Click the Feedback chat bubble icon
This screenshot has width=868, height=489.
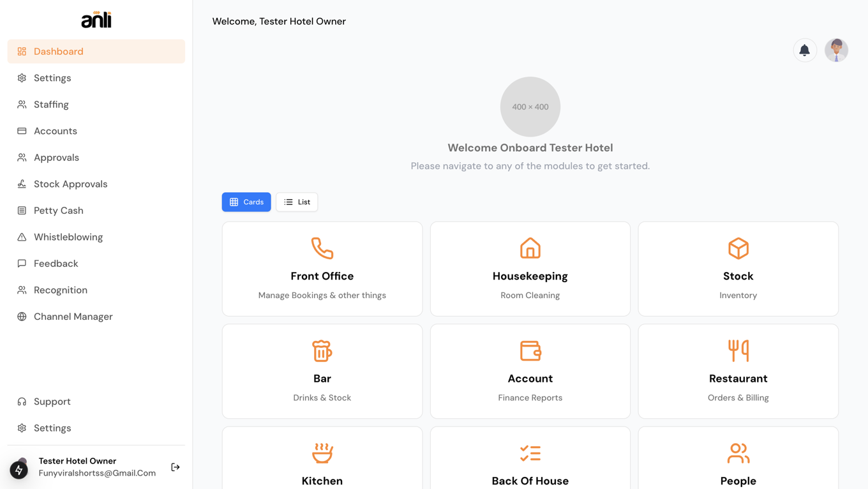pyautogui.click(x=22, y=264)
